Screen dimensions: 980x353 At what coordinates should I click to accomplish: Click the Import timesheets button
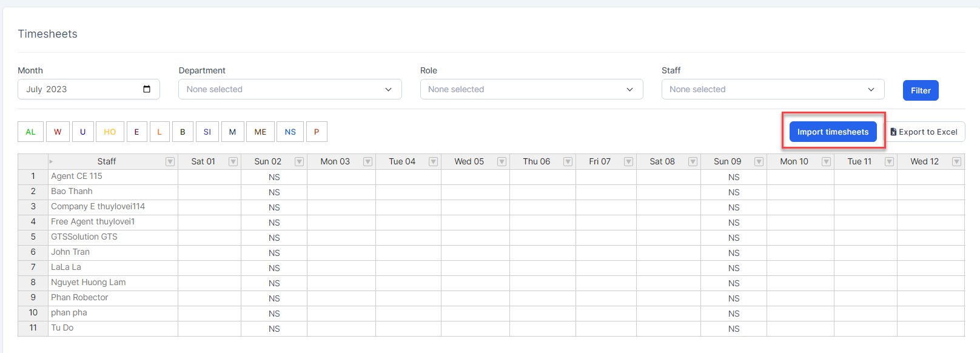[x=833, y=132]
